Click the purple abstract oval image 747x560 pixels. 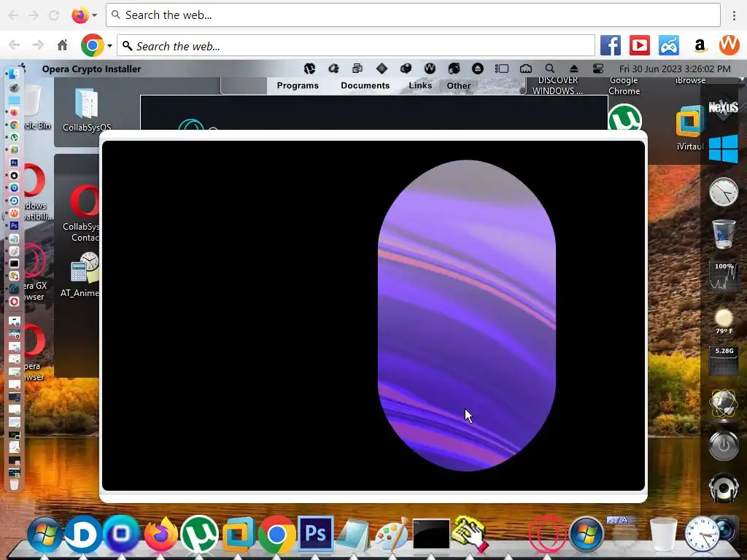[x=467, y=315]
